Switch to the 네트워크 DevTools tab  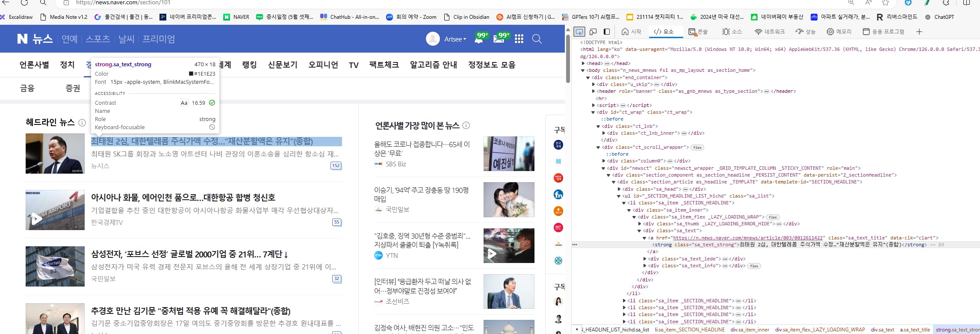(x=770, y=32)
